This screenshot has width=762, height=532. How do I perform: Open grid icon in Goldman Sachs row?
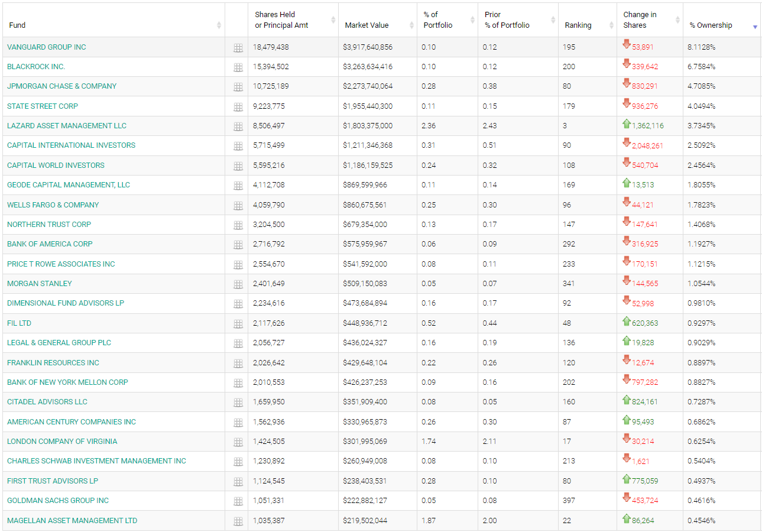[x=238, y=501]
